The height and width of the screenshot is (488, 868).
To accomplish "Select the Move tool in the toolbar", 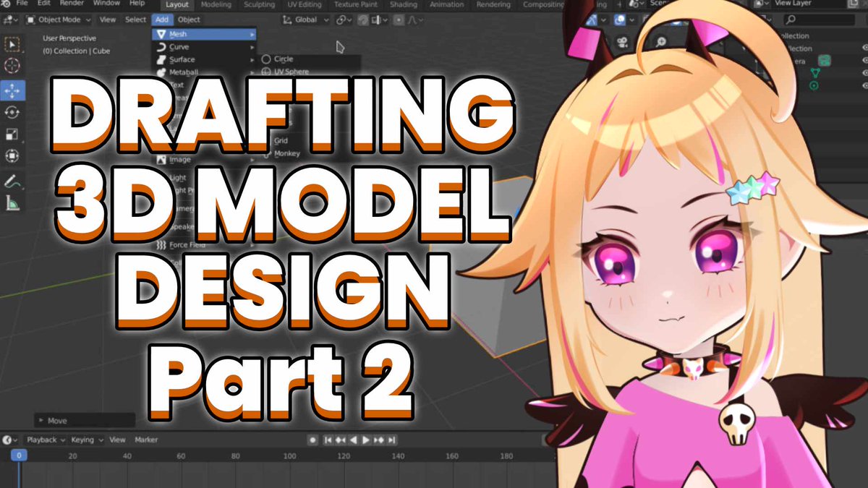I will 11,89.
